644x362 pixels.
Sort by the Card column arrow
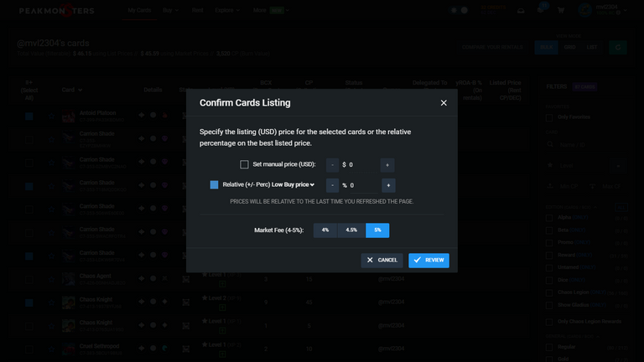click(80, 90)
